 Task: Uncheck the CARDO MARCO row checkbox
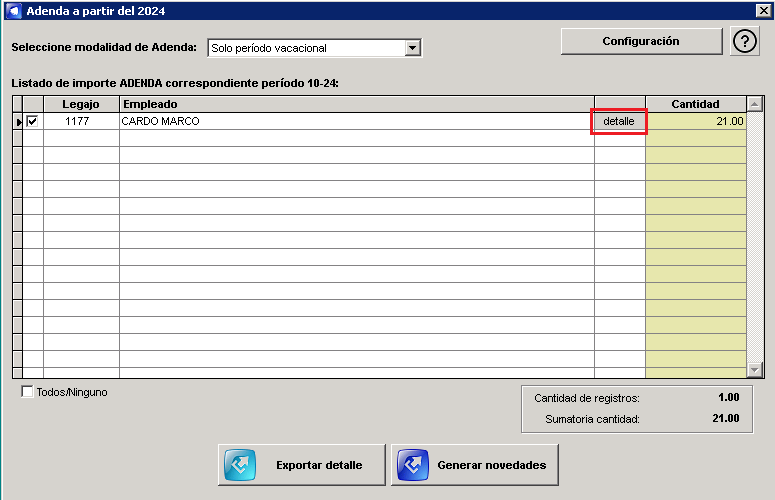click(32, 121)
